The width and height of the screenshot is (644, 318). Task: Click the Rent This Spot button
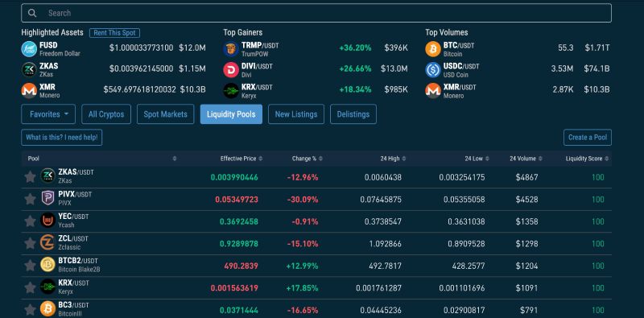point(114,33)
